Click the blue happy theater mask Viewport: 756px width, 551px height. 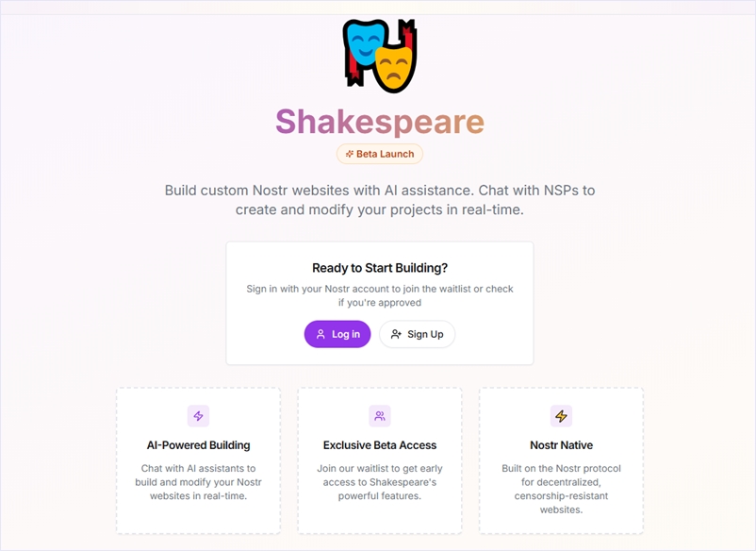coord(364,42)
